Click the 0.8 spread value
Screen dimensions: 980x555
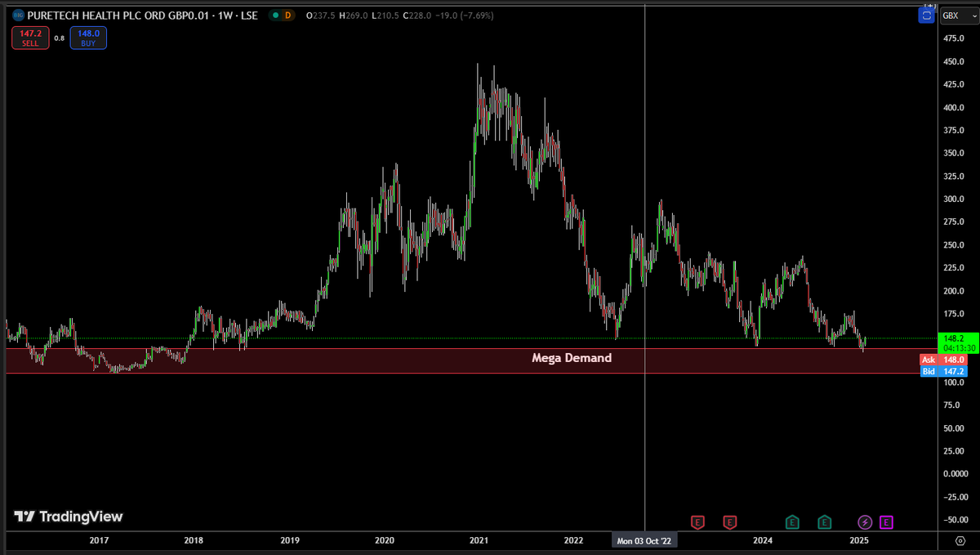tap(59, 38)
